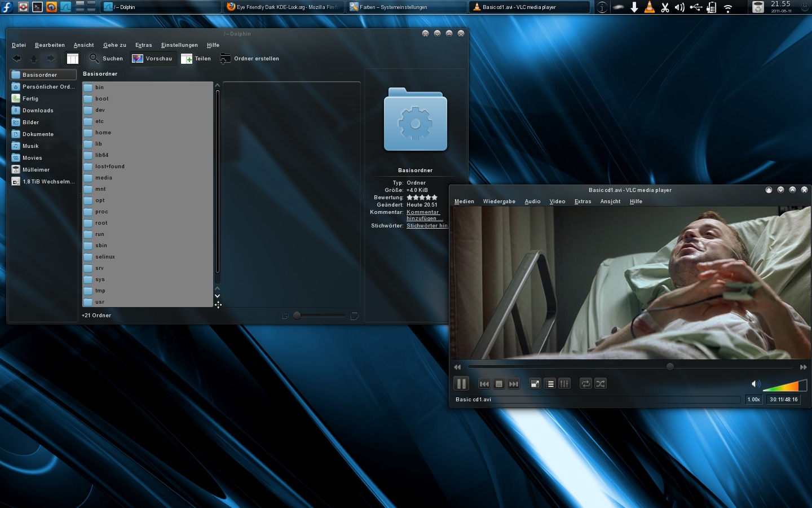Click Suchen search in Dolphin toolbar
Viewport: 812px width, 508px height.
click(x=106, y=59)
